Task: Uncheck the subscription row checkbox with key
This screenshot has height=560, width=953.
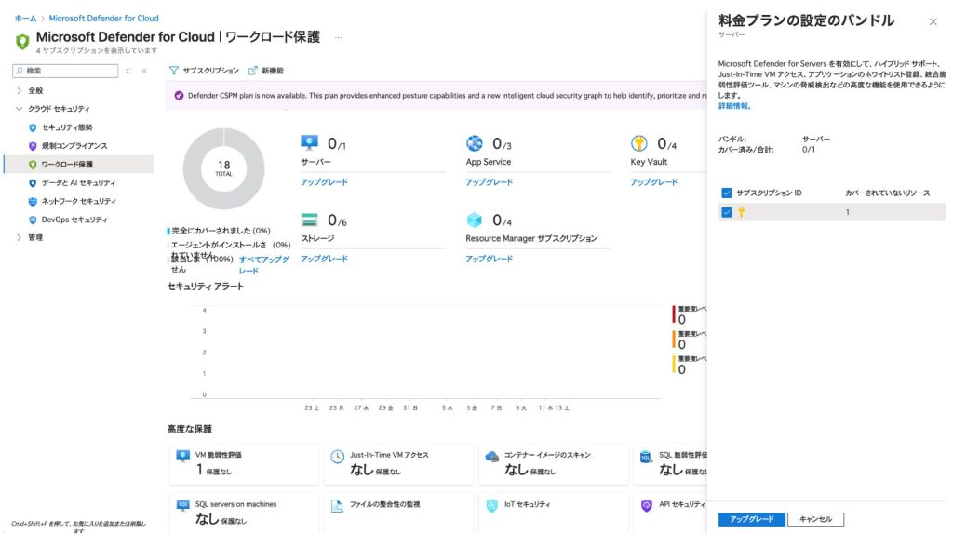Action: (x=727, y=212)
